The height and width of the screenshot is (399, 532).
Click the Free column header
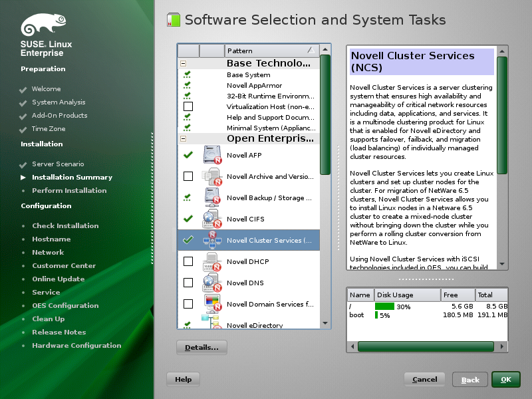coord(458,295)
